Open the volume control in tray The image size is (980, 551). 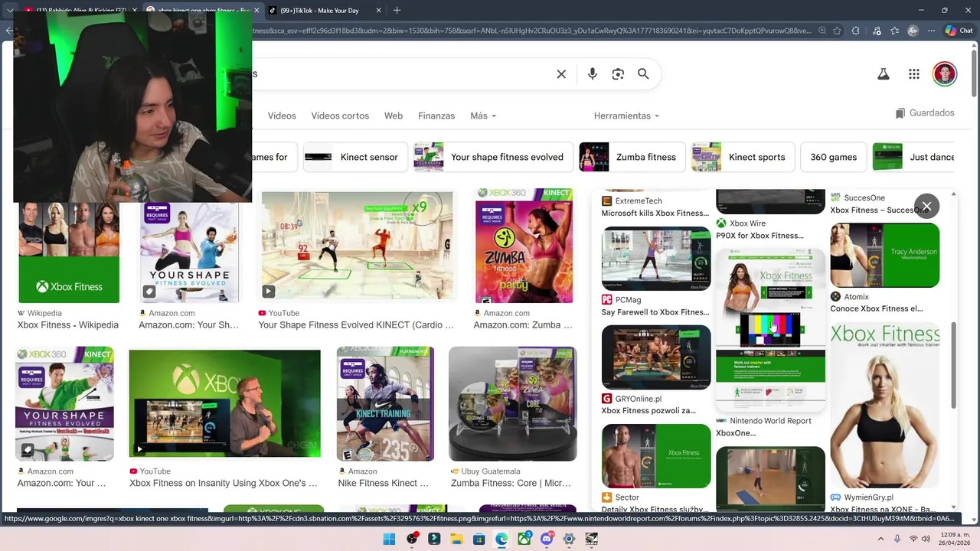pyautogui.click(x=926, y=539)
